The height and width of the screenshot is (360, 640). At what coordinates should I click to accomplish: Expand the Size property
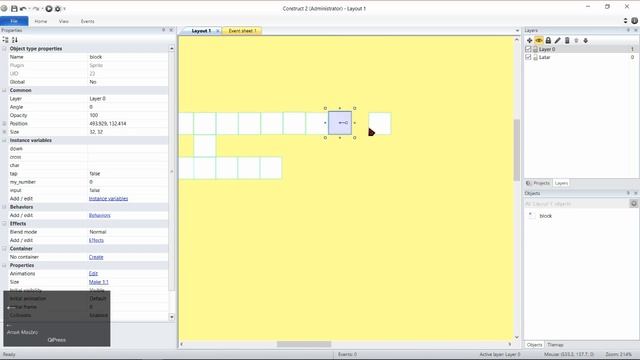click(4, 132)
